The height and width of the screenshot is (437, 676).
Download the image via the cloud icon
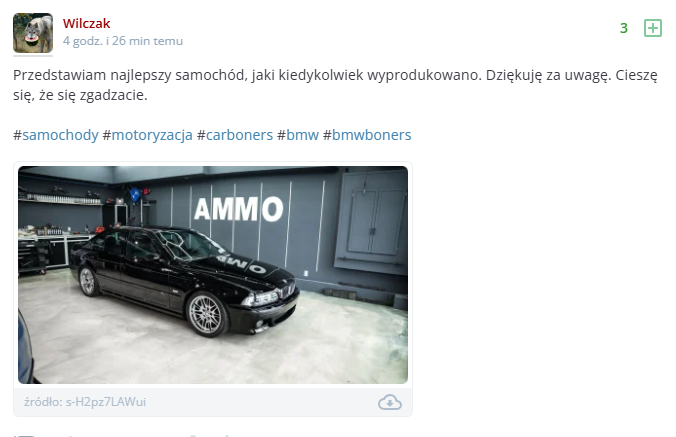tap(390, 402)
